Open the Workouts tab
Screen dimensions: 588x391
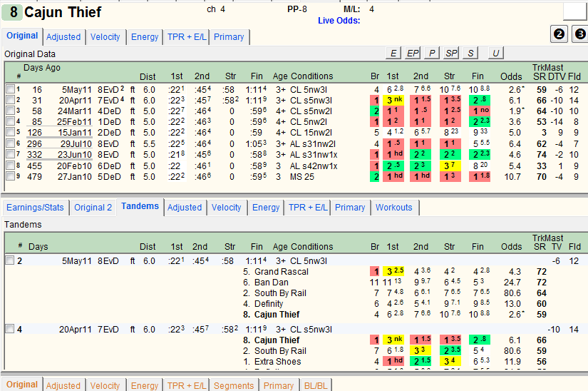click(x=393, y=207)
